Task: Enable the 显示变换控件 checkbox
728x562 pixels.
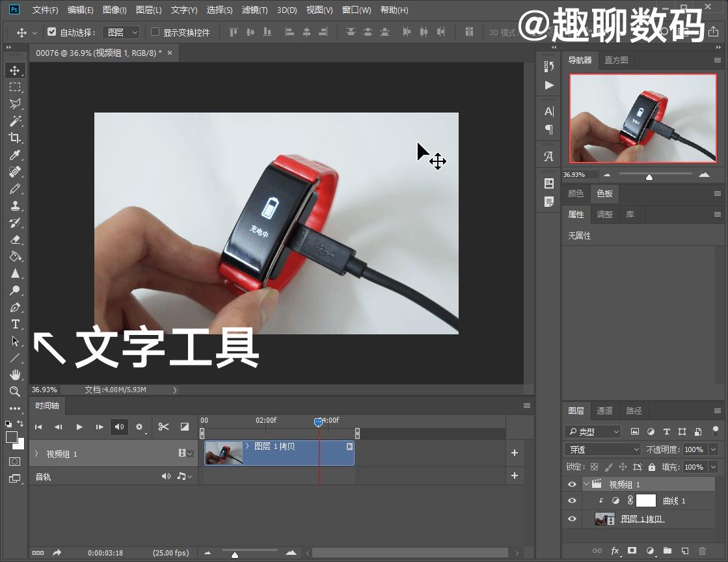Action: point(155,31)
